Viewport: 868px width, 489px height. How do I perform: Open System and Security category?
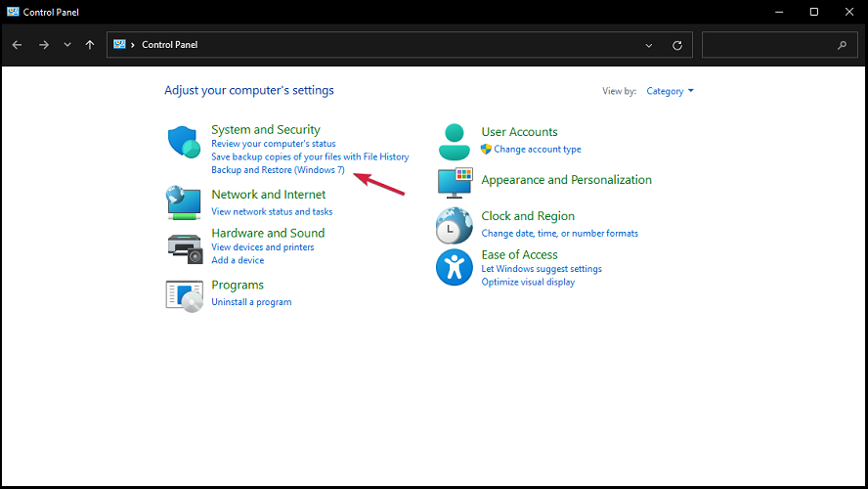[266, 130]
